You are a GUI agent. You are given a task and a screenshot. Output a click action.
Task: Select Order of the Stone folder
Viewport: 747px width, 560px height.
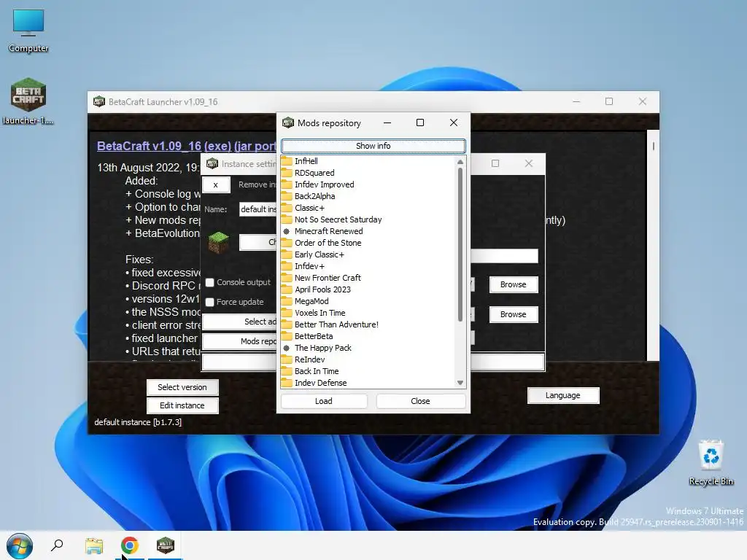322,243
